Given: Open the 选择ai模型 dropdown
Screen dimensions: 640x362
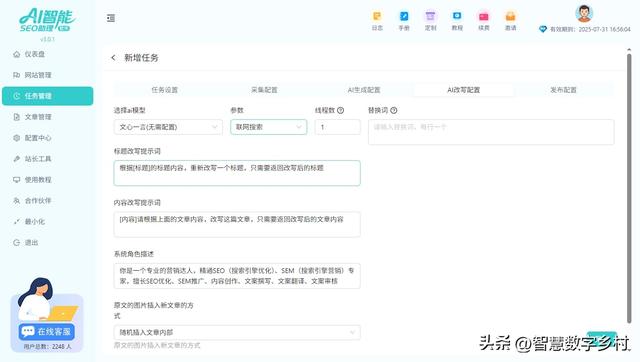Looking at the screenshot, I should pos(168,127).
